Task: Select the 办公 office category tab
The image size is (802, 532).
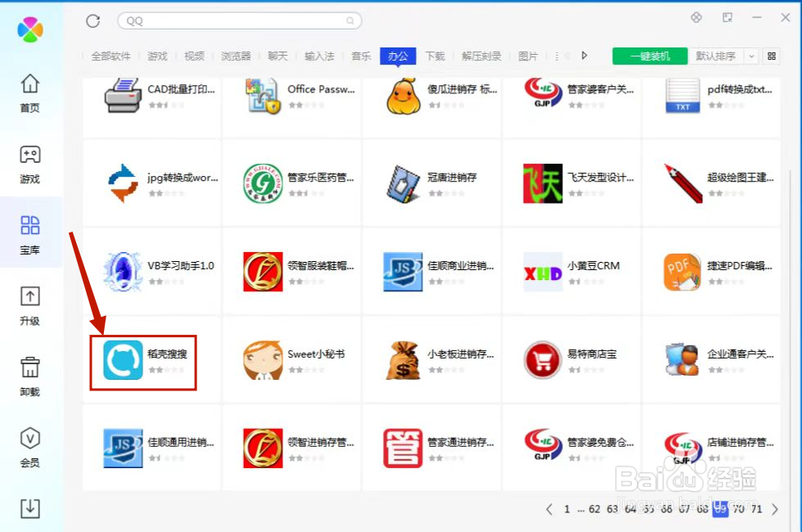Action: click(398, 56)
